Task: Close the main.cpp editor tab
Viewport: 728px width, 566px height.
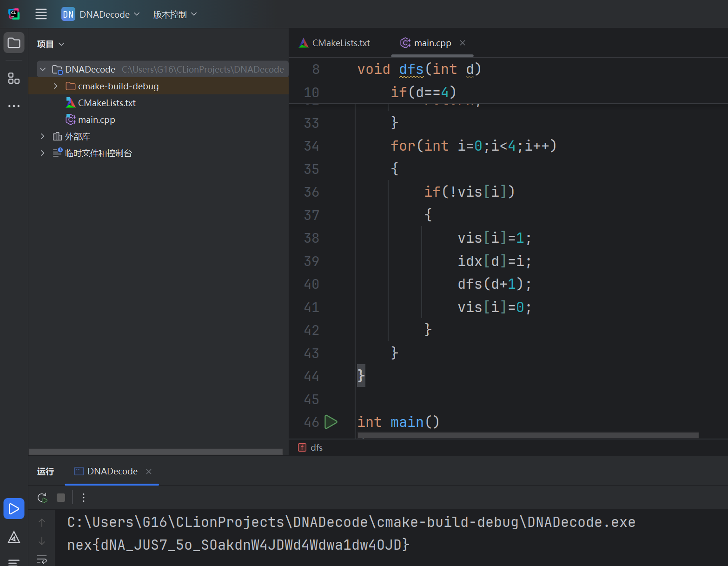Action: tap(463, 43)
